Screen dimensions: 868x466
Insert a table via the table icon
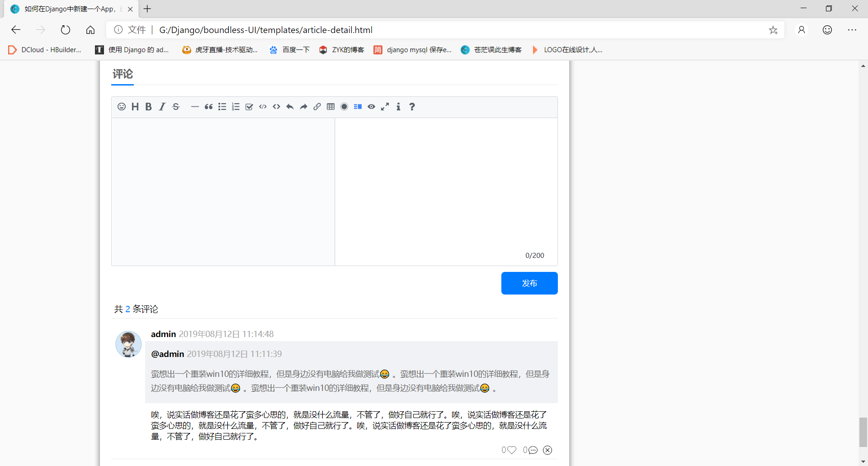tap(330, 107)
